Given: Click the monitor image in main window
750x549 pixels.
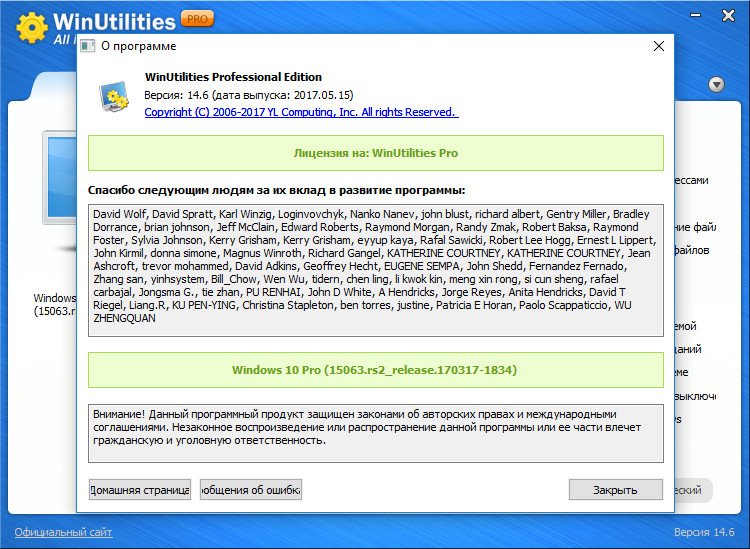Looking at the screenshot, I should coord(59,179).
